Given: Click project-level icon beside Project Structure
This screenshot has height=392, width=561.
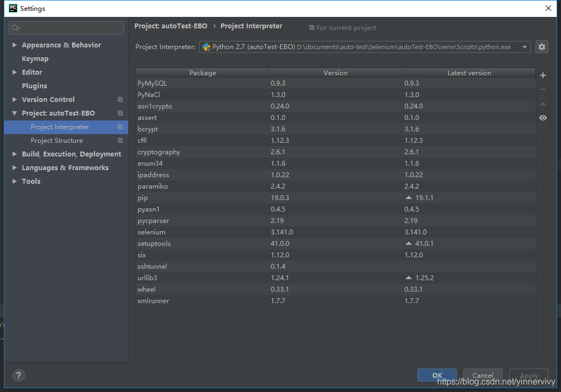Looking at the screenshot, I should (x=120, y=141).
